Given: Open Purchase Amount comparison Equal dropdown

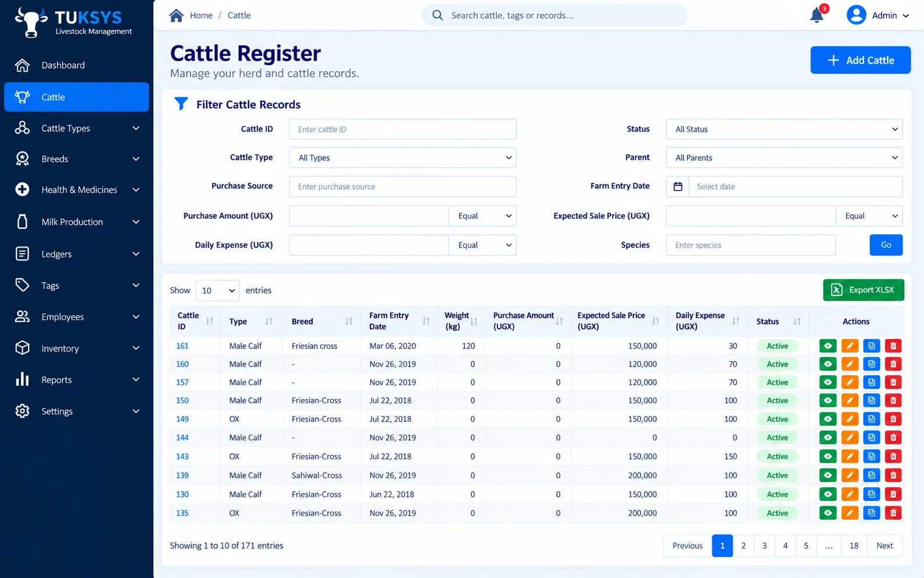Looking at the screenshot, I should (482, 216).
